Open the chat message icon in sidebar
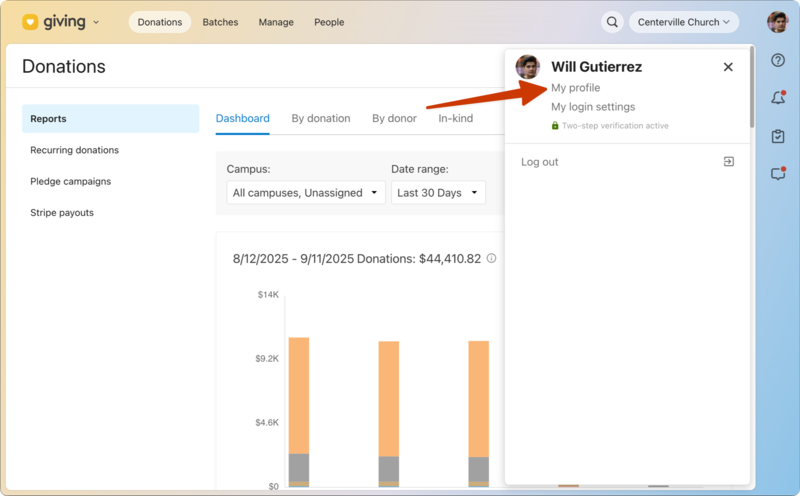Viewport: 800px width, 496px height. pos(778,174)
